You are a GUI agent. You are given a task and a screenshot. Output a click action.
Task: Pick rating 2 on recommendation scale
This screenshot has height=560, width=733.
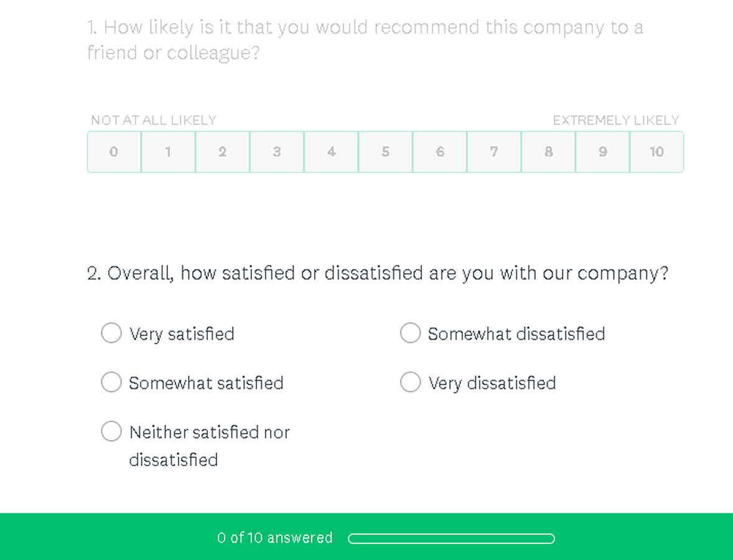tap(222, 152)
